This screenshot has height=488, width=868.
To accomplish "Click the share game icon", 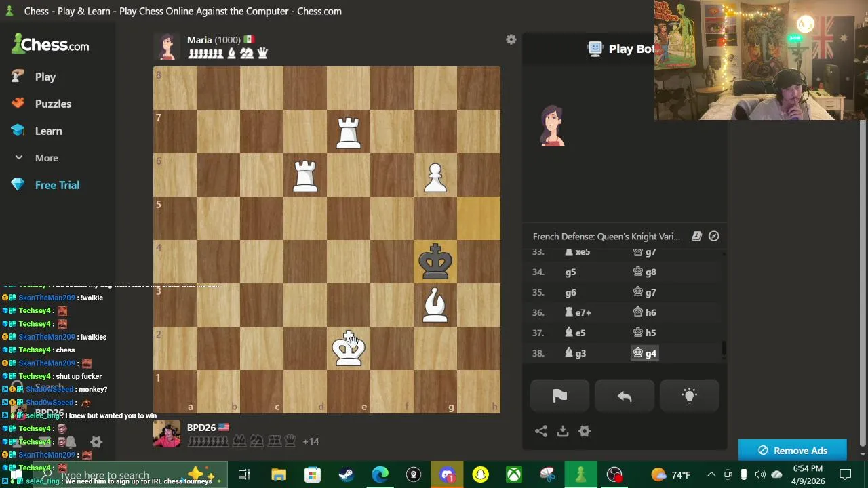I will (x=541, y=431).
